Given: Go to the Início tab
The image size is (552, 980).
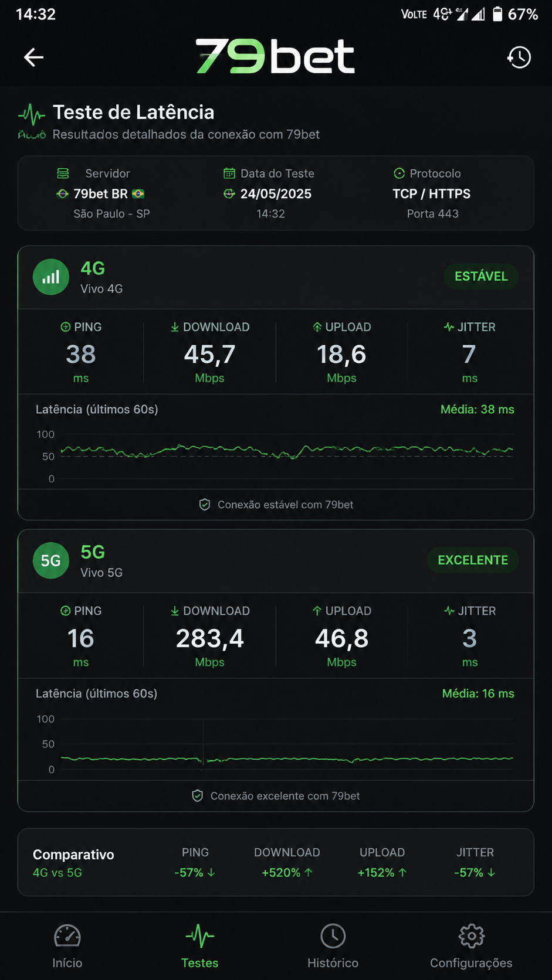Looking at the screenshot, I should point(67,945).
